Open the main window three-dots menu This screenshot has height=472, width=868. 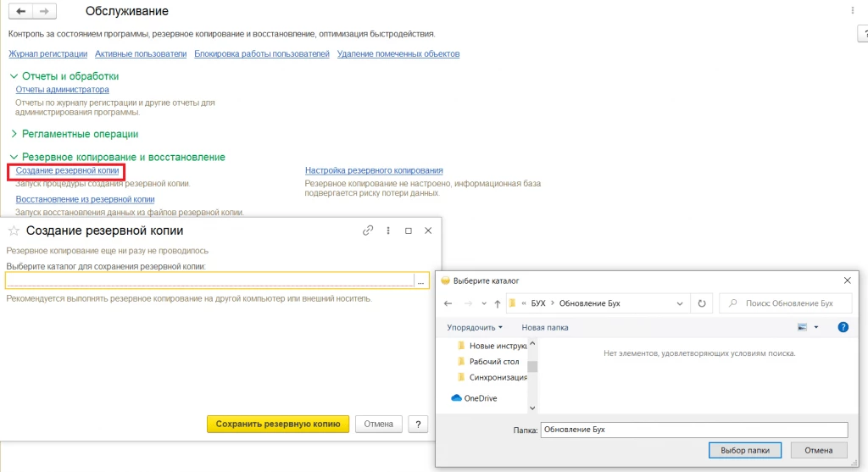tap(853, 10)
